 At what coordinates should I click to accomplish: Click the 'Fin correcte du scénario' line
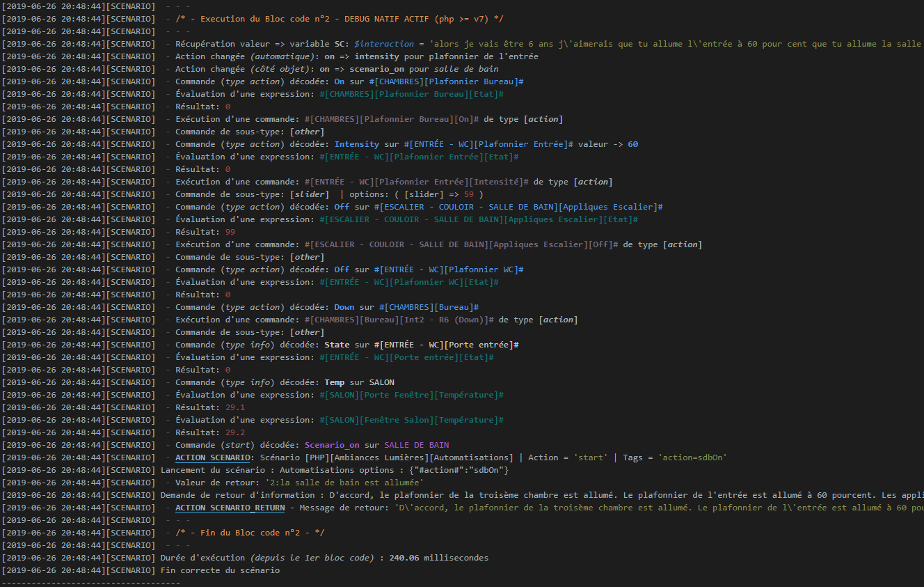[220, 570]
